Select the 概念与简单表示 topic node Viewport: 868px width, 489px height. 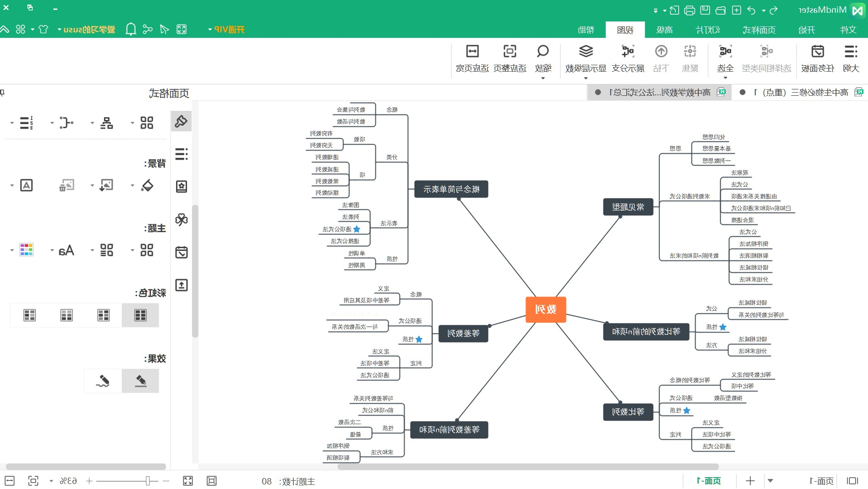(x=451, y=189)
